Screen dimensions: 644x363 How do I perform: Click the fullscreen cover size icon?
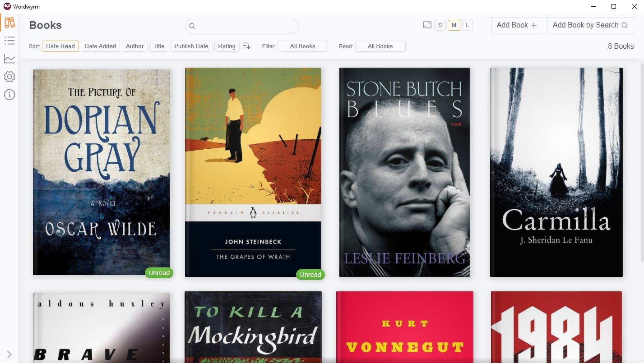(427, 25)
